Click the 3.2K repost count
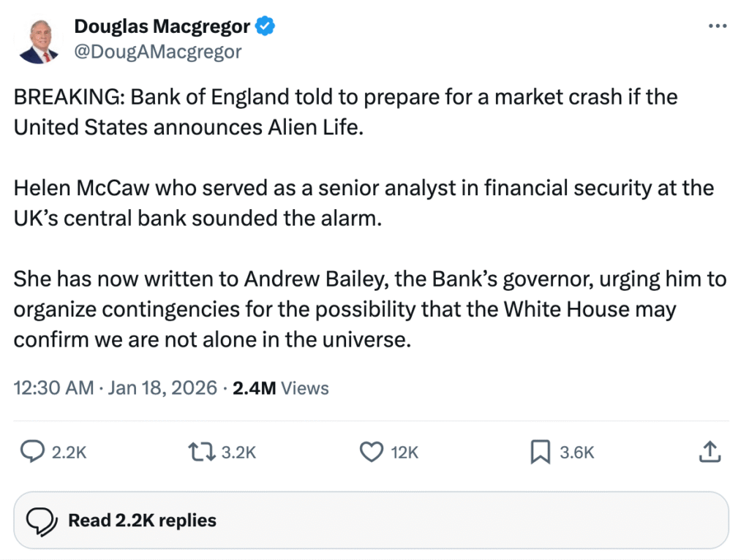The height and width of the screenshot is (560, 749). (x=238, y=453)
